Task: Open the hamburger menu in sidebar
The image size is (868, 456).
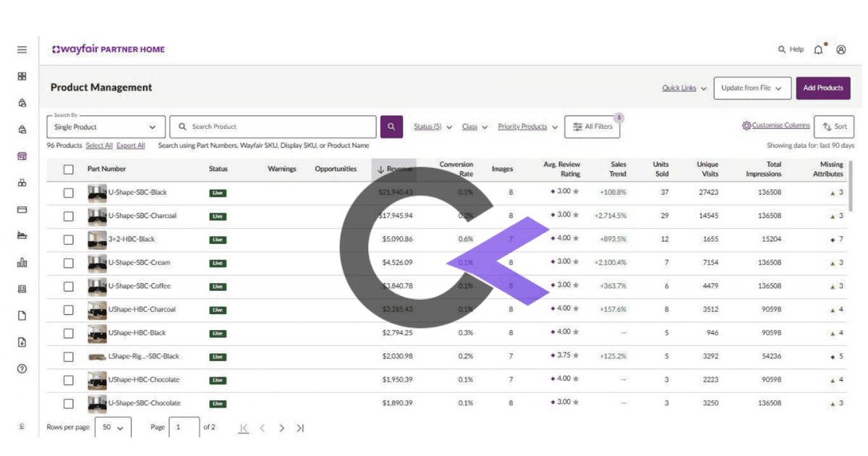Action: (x=22, y=50)
